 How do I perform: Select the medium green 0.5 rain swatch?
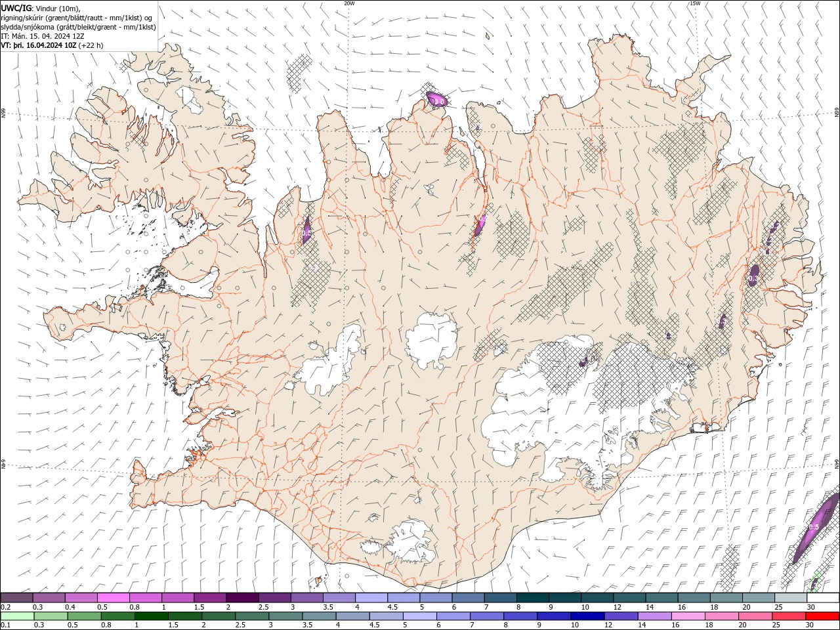point(84,616)
